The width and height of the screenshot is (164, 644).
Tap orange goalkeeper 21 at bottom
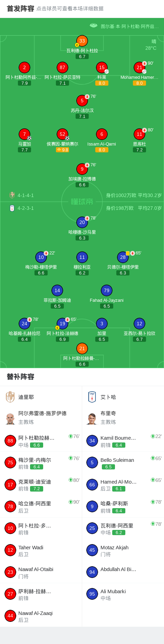coord(82,348)
